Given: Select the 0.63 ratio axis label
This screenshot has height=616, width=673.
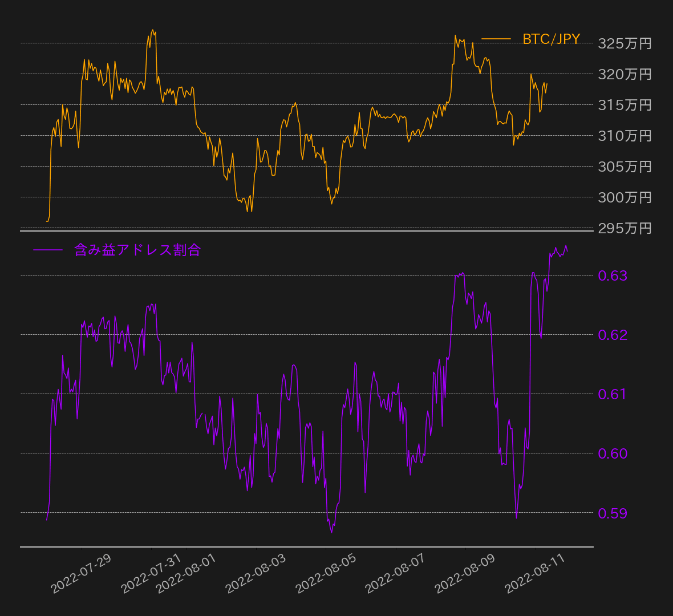Looking at the screenshot, I should click(x=613, y=275).
